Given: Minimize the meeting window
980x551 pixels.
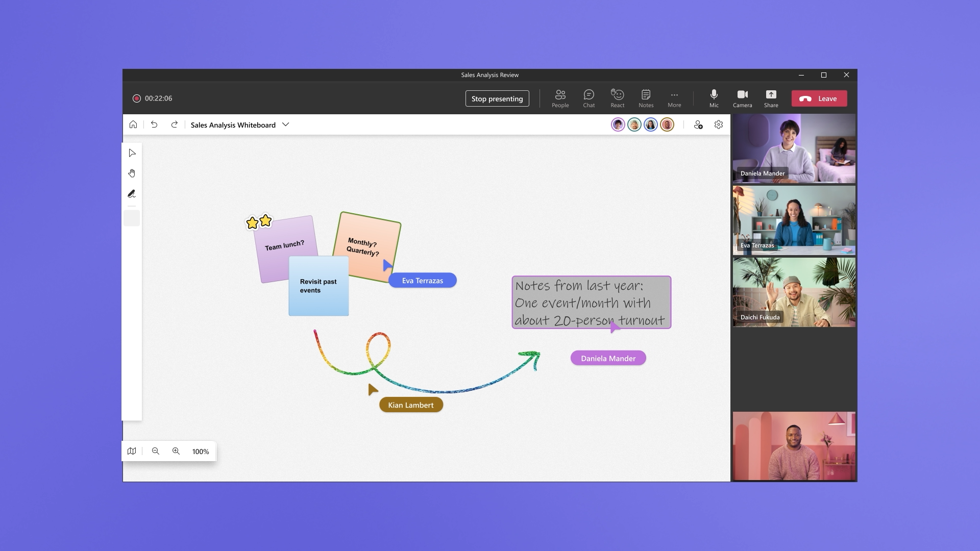Looking at the screenshot, I should (801, 75).
